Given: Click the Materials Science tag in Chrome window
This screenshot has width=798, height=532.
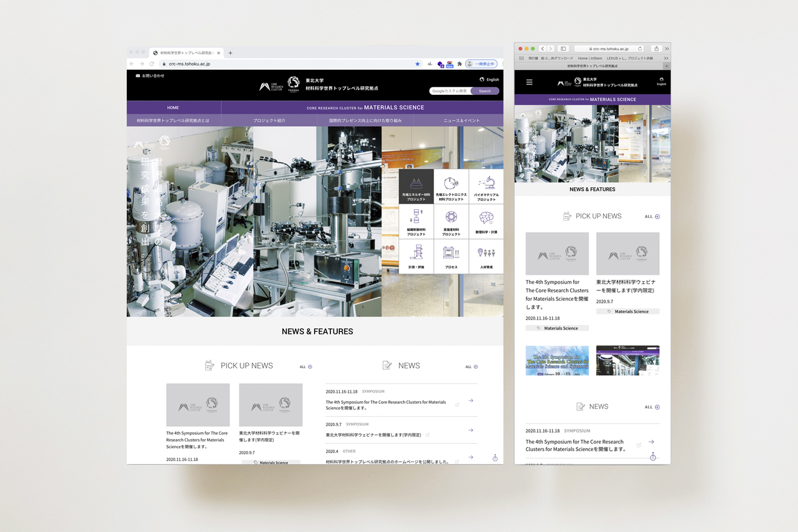Looking at the screenshot, I should point(271,462).
